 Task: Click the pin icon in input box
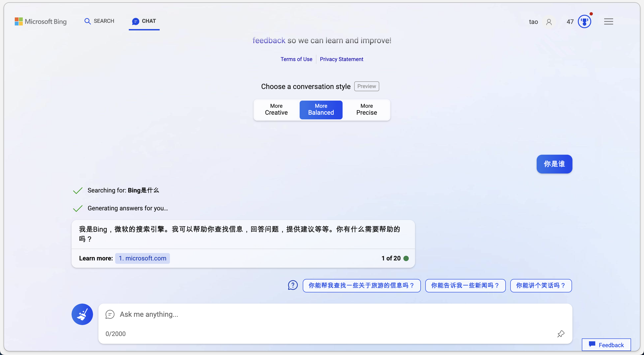[x=561, y=334]
